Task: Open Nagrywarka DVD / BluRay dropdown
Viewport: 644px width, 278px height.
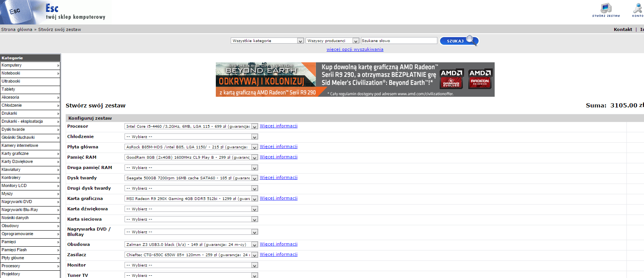Action: point(191,232)
